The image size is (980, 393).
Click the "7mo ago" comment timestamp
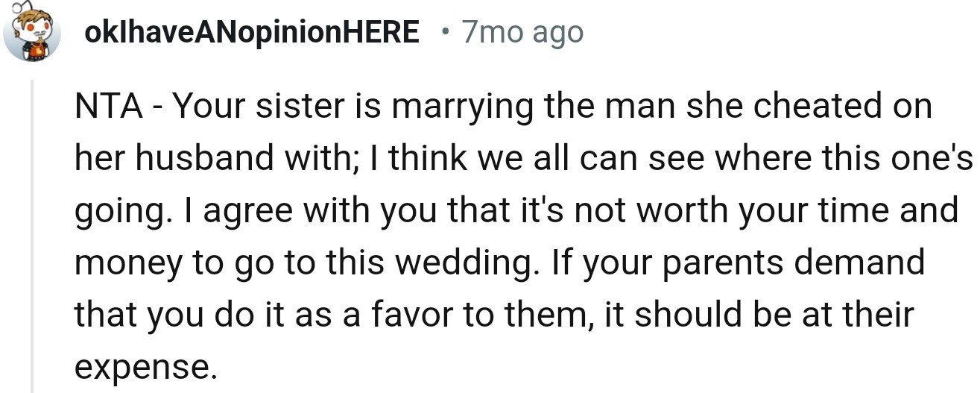click(x=522, y=32)
